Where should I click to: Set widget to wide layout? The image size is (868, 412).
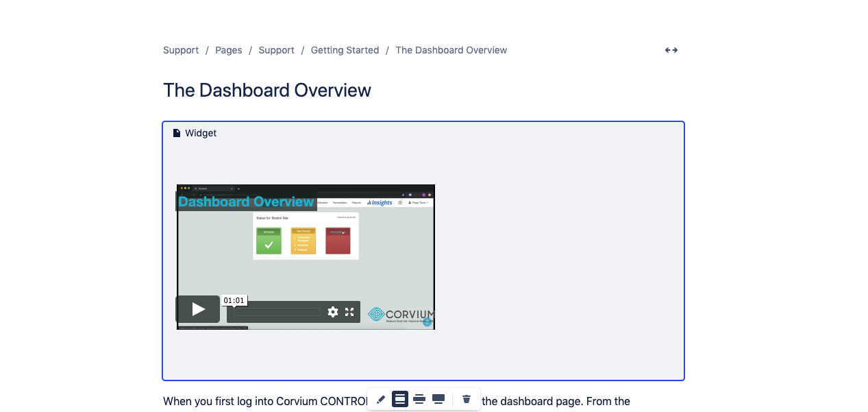click(419, 399)
